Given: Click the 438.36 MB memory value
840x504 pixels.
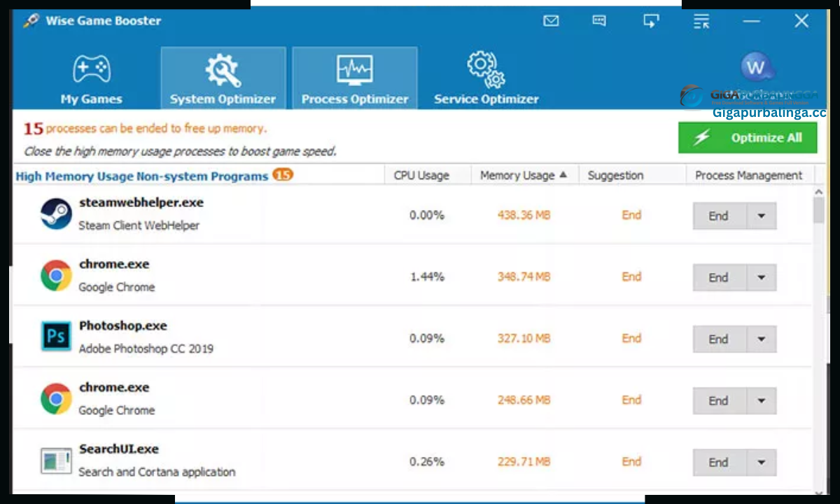Looking at the screenshot, I should pyautogui.click(x=524, y=216).
